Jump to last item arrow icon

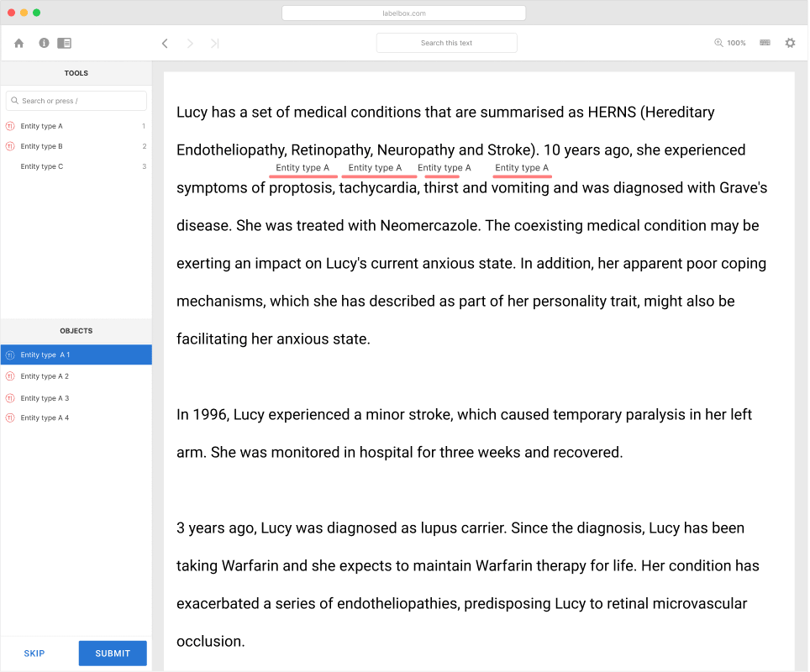215,44
